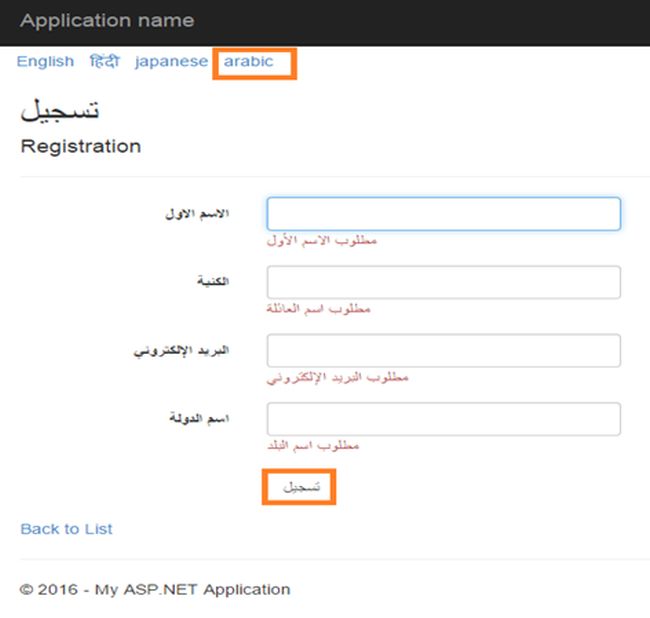Image resolution: width=650 pixels, height=618 pixels.
Task: Switch language to English
Action: tap(45, 62)
